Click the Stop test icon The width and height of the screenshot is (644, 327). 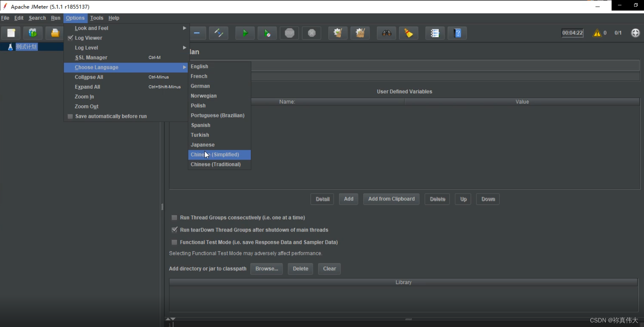[x=290, y=33]
